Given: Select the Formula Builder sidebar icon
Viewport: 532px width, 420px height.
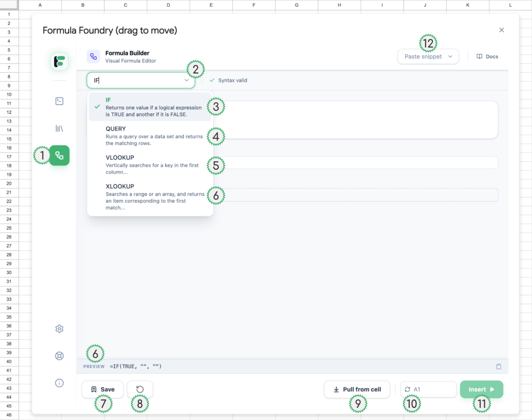Looking at the screenshot, I should [x=59, y=155].
